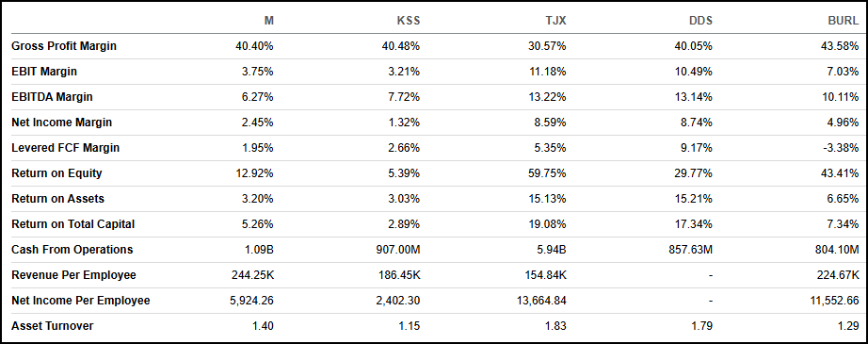Click TJX's 59.75% Return on Equity value
The image size is (868, 344).
pyautogui.click(x=548, y=173)
